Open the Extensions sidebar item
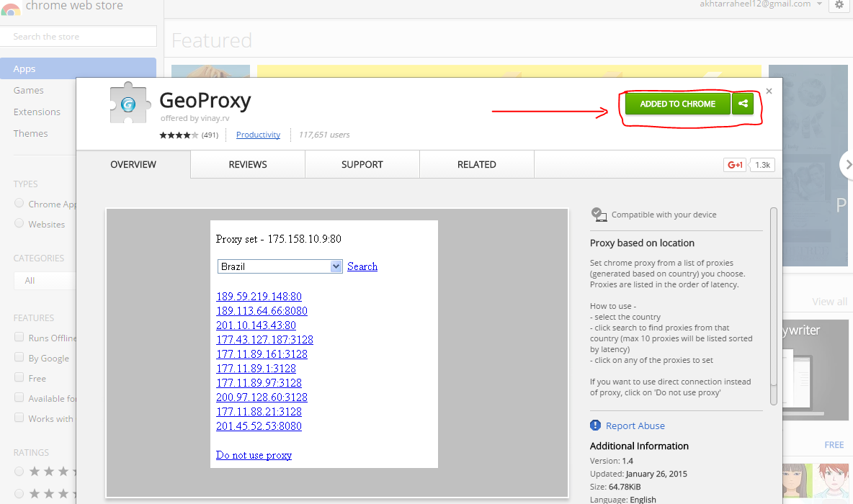Image resolution: width=853 pixels, height=504 pixels. click(38, 112)
